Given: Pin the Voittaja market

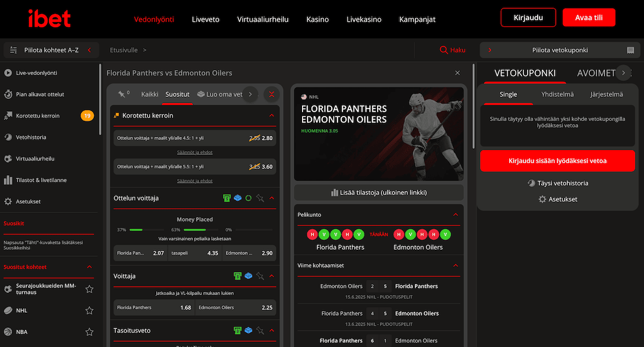Looking at the screenshot, I should coord(260,276).
